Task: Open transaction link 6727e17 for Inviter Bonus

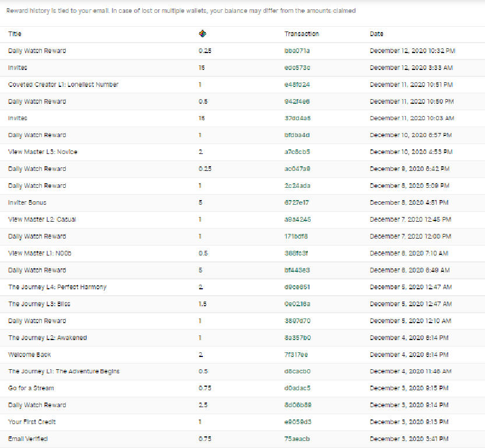Action: pyautogui.click(x=296, y=203)
